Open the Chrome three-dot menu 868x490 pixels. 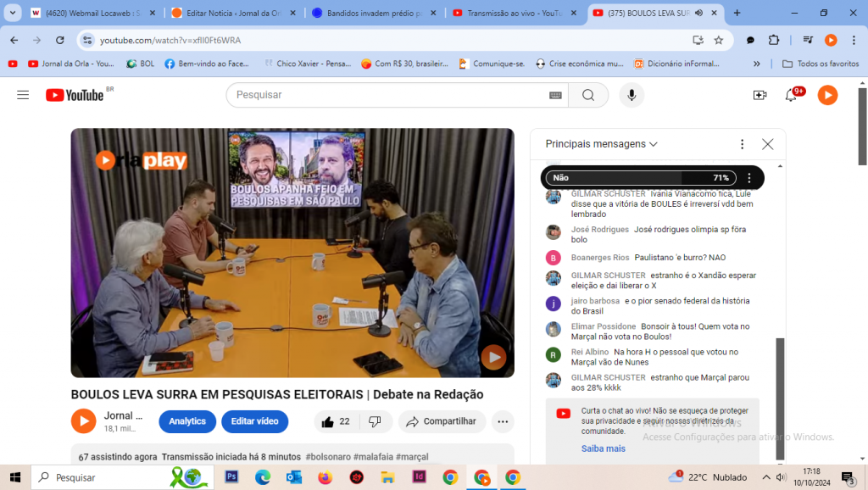coord(854,40)
